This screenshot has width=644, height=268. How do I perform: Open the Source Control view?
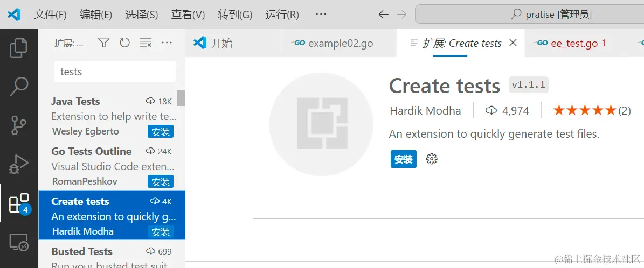[x=19, y=125]
